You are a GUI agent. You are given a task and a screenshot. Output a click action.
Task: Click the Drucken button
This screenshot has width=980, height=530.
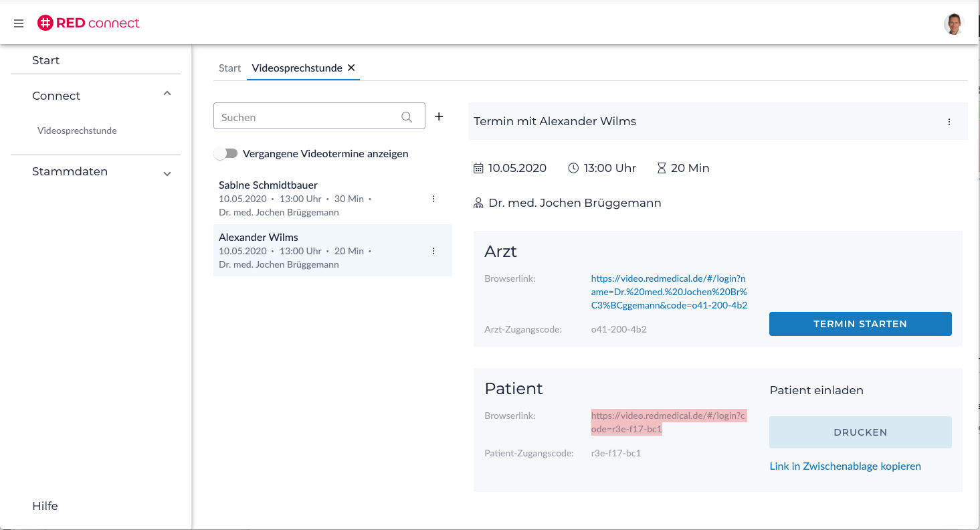coord(860,432)
